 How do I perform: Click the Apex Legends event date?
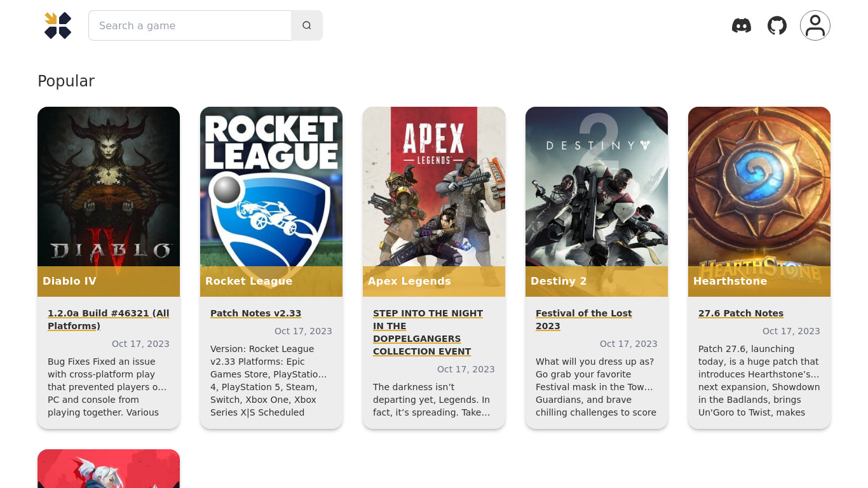coord(466,369)
